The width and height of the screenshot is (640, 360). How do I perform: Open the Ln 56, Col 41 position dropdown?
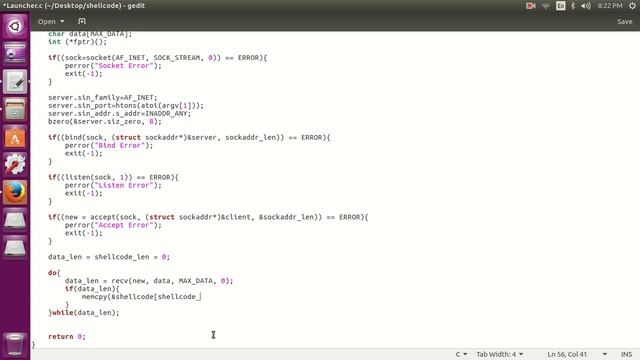coord(577,354)
